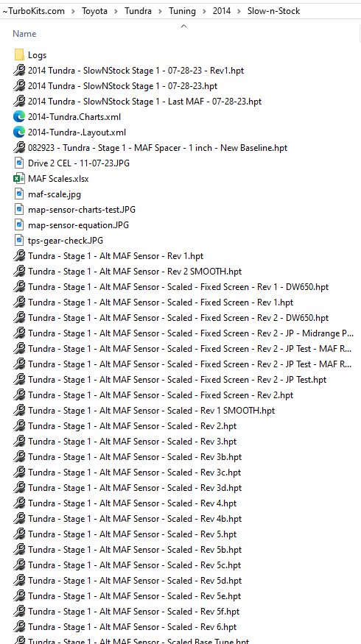361x644 pixels.
Task: Expand the chevron after 2014 breadcrumb
Action: point(239,11)
